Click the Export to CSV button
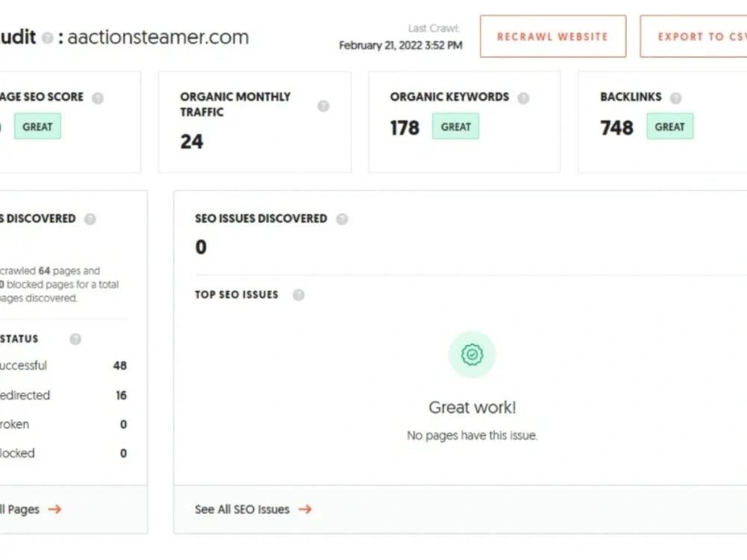Screen dimensions: 747x560 [x=694, y=36]
